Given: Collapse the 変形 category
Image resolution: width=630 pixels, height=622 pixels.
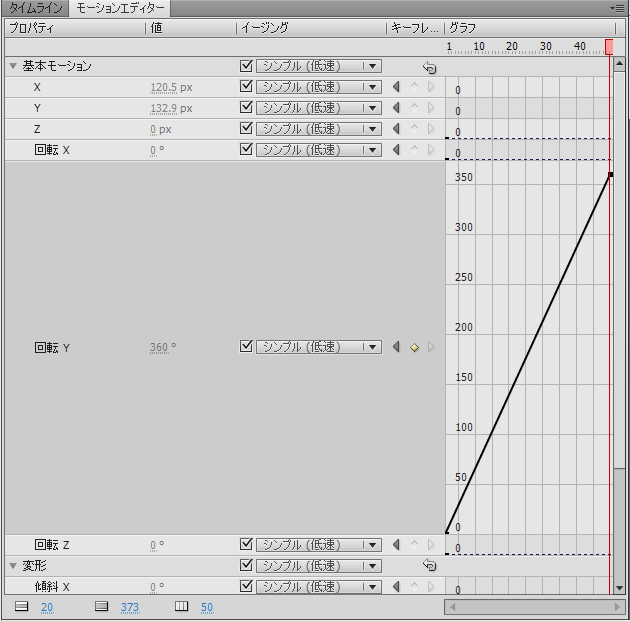Looking at the screenshot, I should tap(13, 566).
